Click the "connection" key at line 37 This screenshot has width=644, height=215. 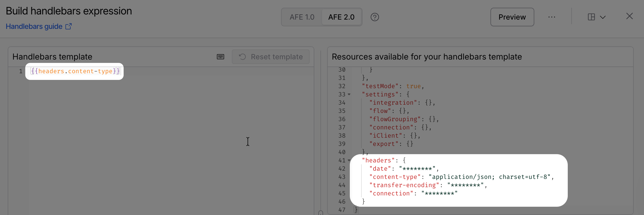click(x=391, y=127)
